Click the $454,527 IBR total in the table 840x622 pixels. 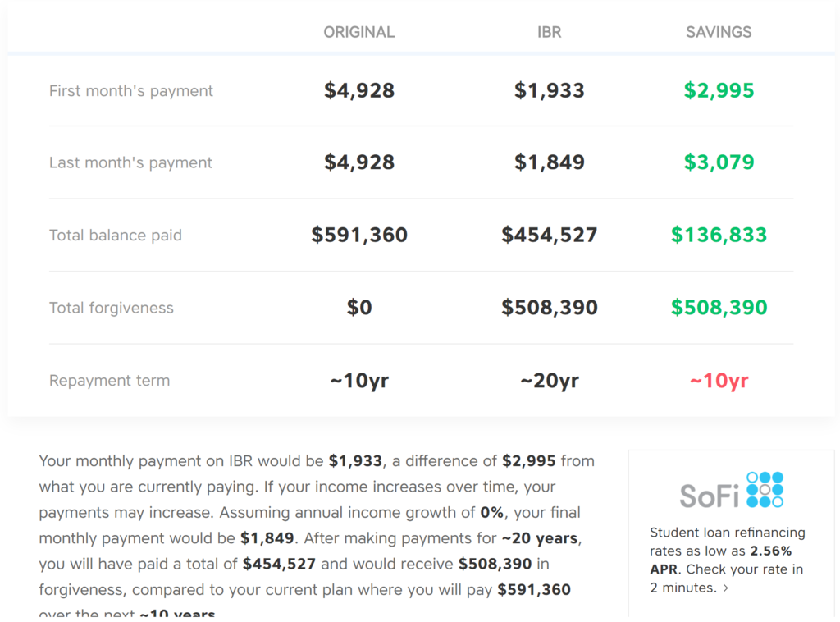pyautogui.click(x=549, y=235)
